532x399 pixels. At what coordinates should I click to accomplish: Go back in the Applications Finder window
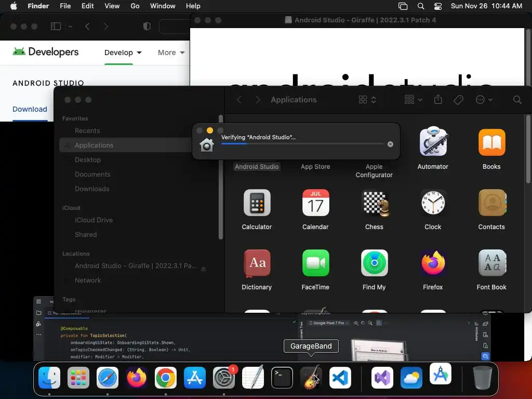coord(239,100)
